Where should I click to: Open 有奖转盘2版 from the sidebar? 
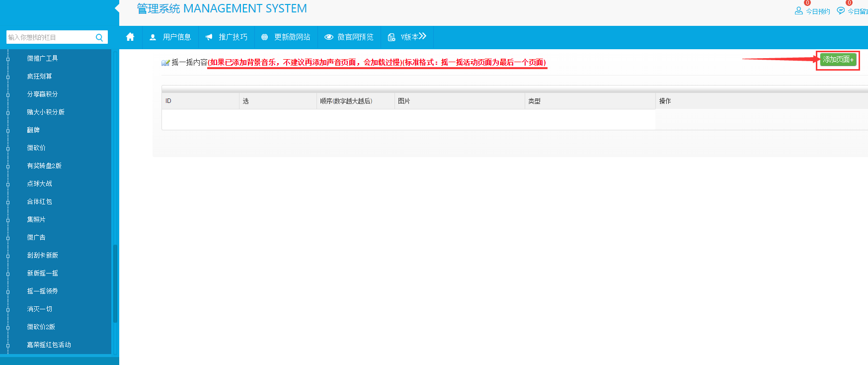tap(44, 166)
